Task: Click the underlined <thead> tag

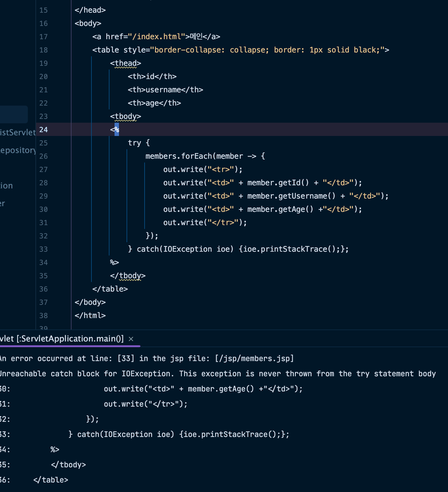Action: [126, 63]
